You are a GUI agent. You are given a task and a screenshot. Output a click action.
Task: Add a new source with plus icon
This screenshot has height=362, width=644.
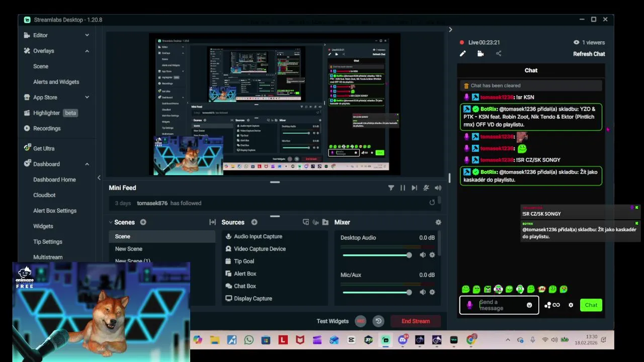[254, 222]
